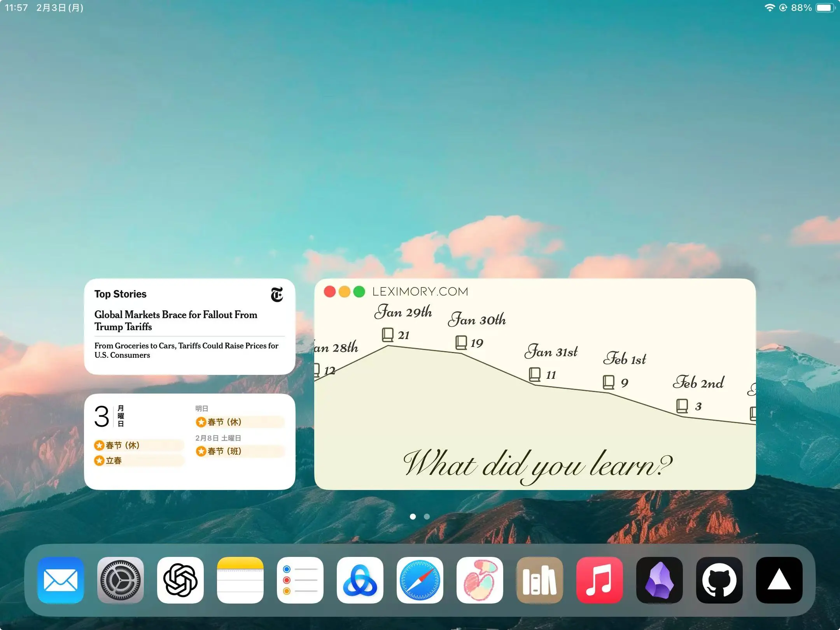Tap the Jan 30th data point label
The width and height of the screenshot is (840, 630).
476,320
